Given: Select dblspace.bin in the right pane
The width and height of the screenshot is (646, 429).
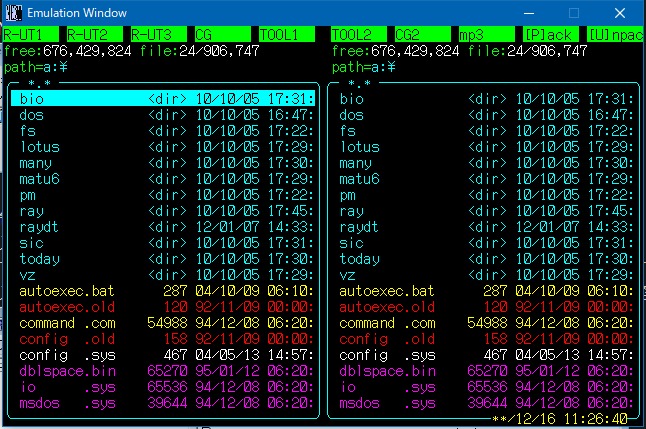Looking at the screenshot, I should click(387, 371).
